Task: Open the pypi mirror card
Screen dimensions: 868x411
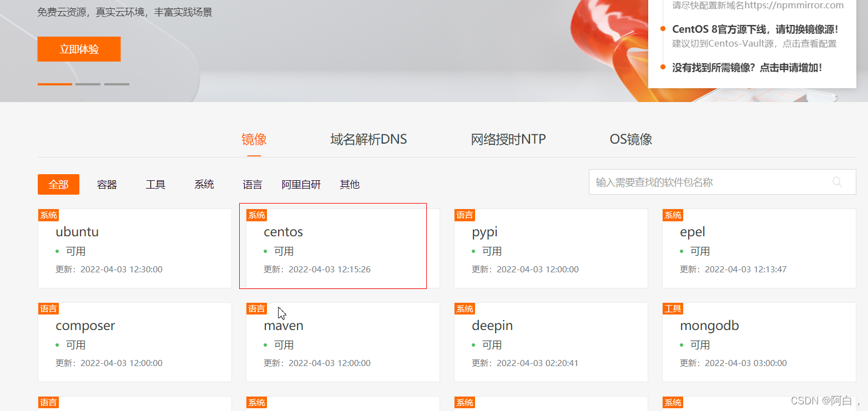Action: (x=551, y=248)
